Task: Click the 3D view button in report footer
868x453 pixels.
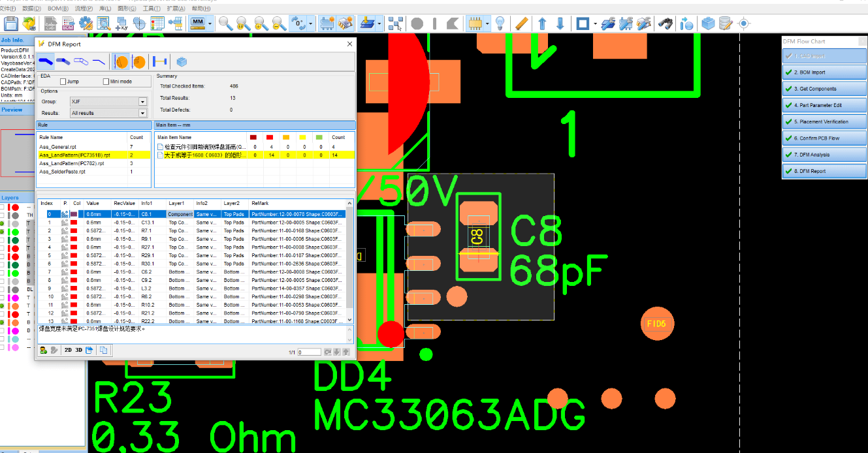Action: [x=78, y=351]
